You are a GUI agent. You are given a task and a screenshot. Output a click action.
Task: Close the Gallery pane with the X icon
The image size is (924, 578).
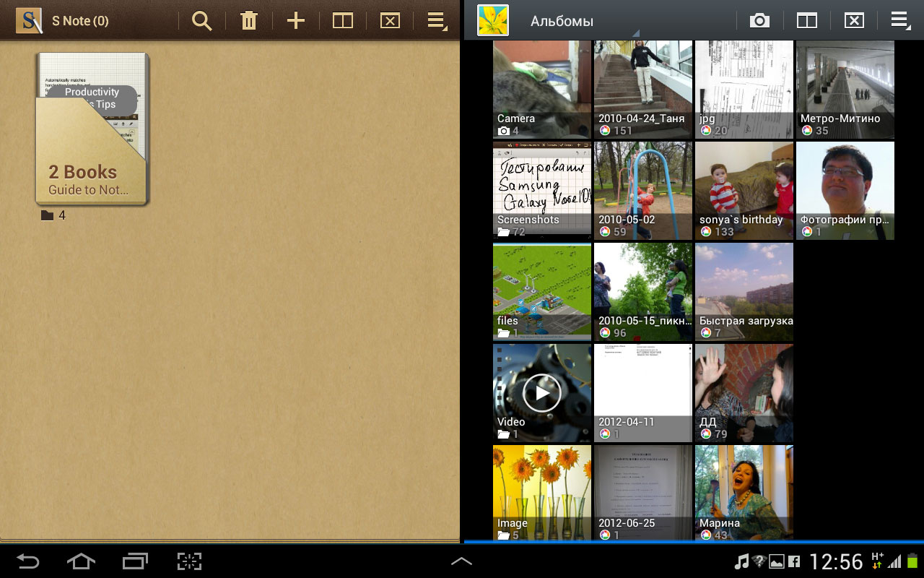(x=854, y=21)
